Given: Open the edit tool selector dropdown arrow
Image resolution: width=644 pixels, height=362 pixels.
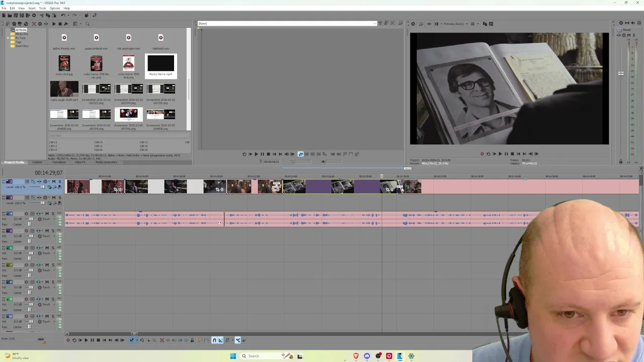Looking at the screenshot, I should tap(137, 340).
